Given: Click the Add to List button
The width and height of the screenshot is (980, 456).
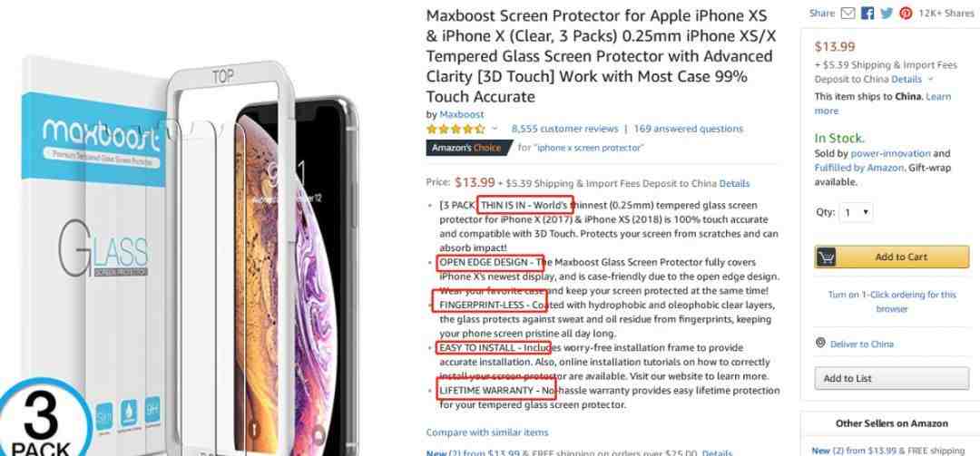Looking at the screenshot, I should [892, 378].
